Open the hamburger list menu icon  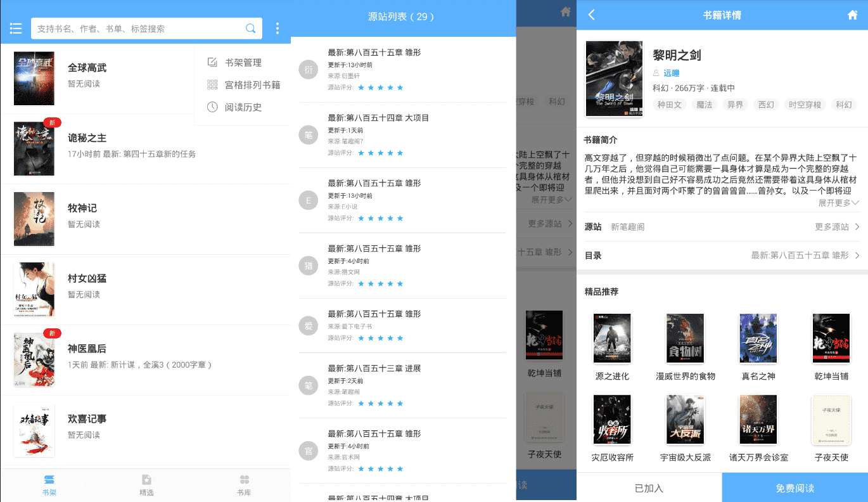[16, 29]
